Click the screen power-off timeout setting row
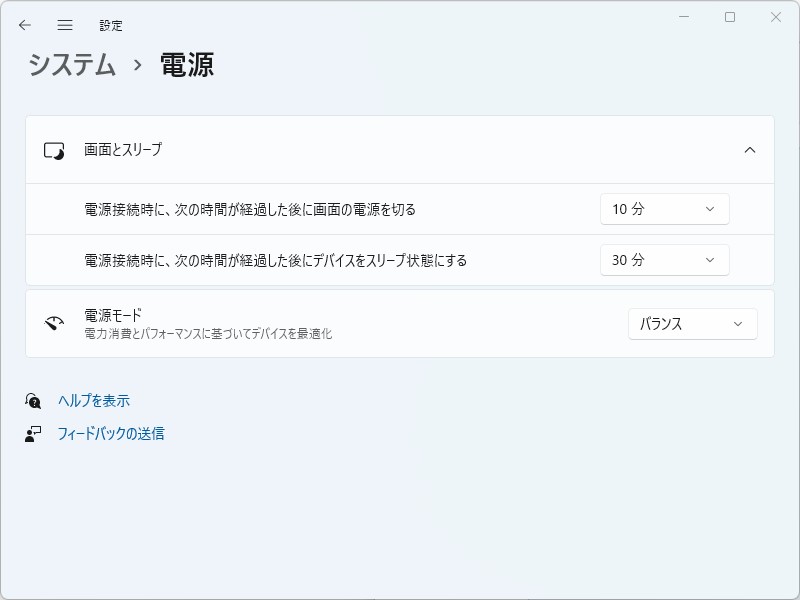The image size is (800, 600). (300, 209)
